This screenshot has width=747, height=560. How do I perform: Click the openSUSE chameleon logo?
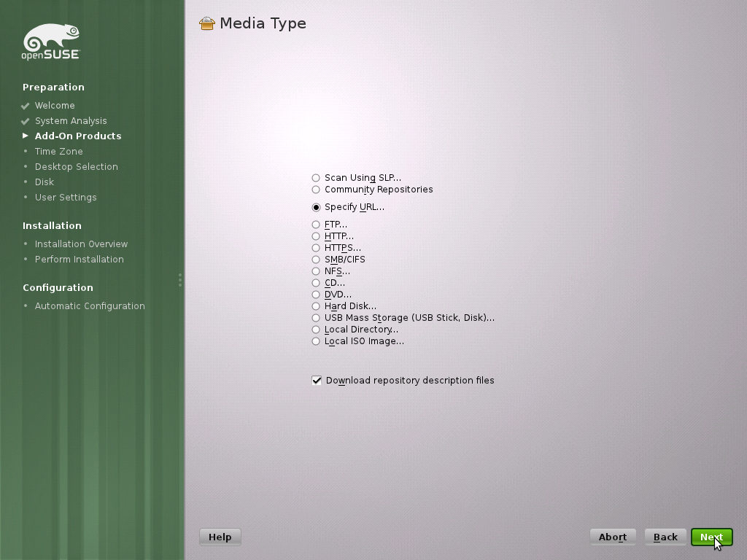coord(51,42)
